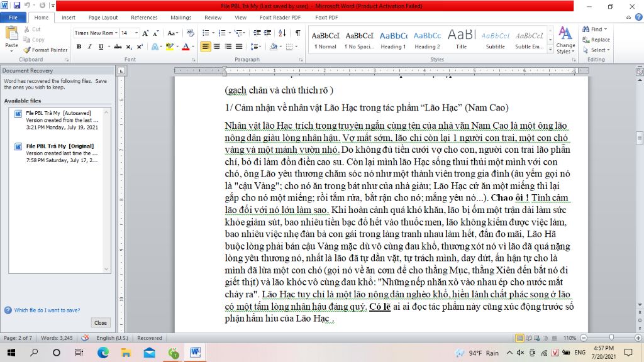Sort the selected text alphabetically

[282, 33]
